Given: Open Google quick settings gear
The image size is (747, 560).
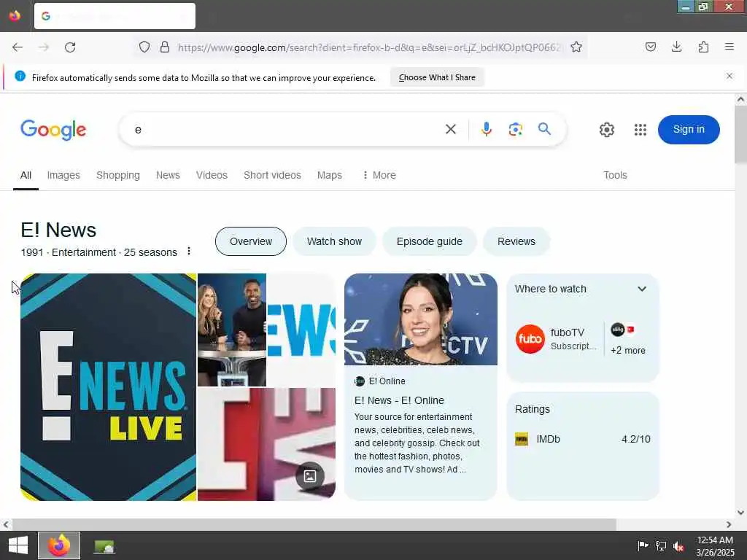Looking at the screenshot, I should (606, 130).
